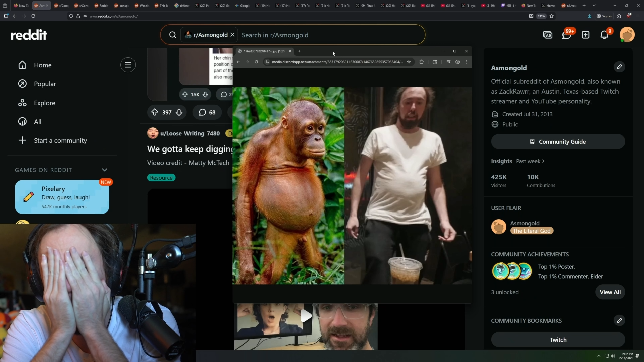Click the create post plus icon
Image resolution: width=644 pixels, height=362 pixels.
(585, 35)
